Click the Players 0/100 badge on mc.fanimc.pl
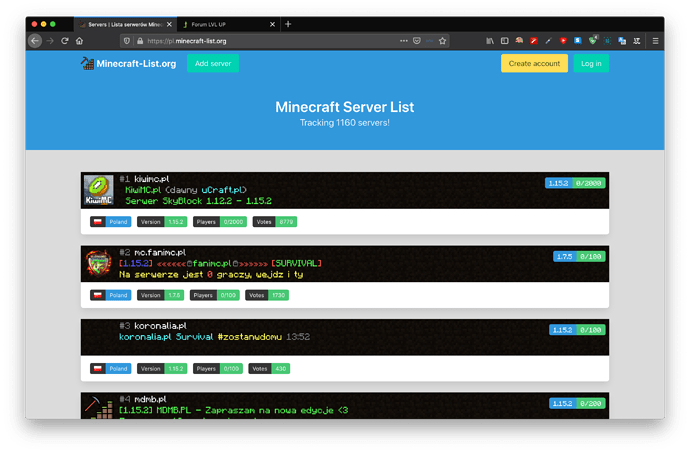Viewport: 690px width, 453px height. 214,295
